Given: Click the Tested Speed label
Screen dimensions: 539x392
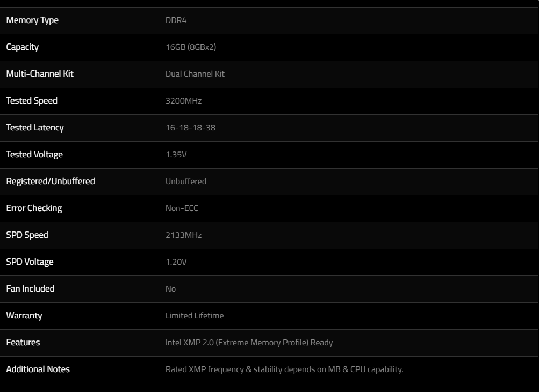Looking at the screenshot, I should coord(32,100).
